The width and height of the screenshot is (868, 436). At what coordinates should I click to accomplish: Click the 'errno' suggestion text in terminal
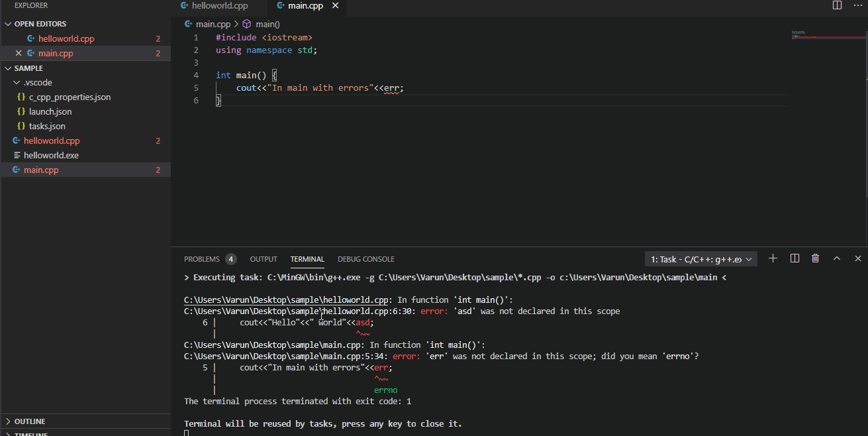coord(386,390)
